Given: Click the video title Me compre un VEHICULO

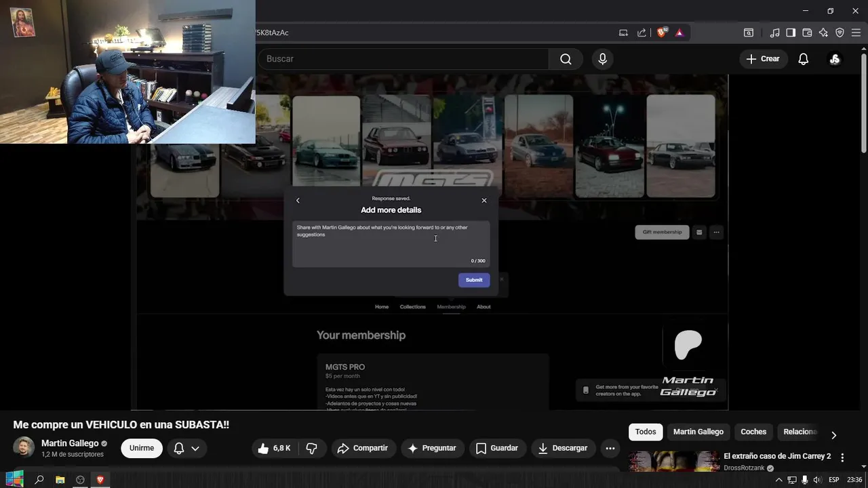Looking at the screenshot, I should click(121, 424).
